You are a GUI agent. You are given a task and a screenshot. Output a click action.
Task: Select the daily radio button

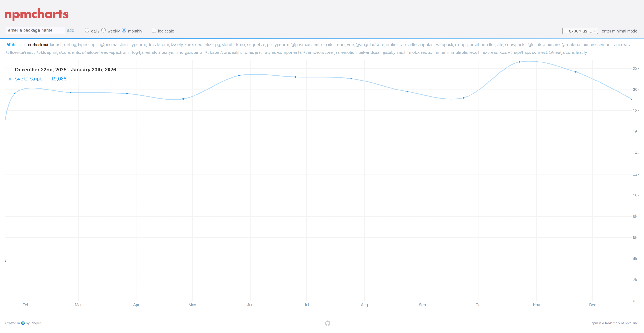(x=87, y=30)
